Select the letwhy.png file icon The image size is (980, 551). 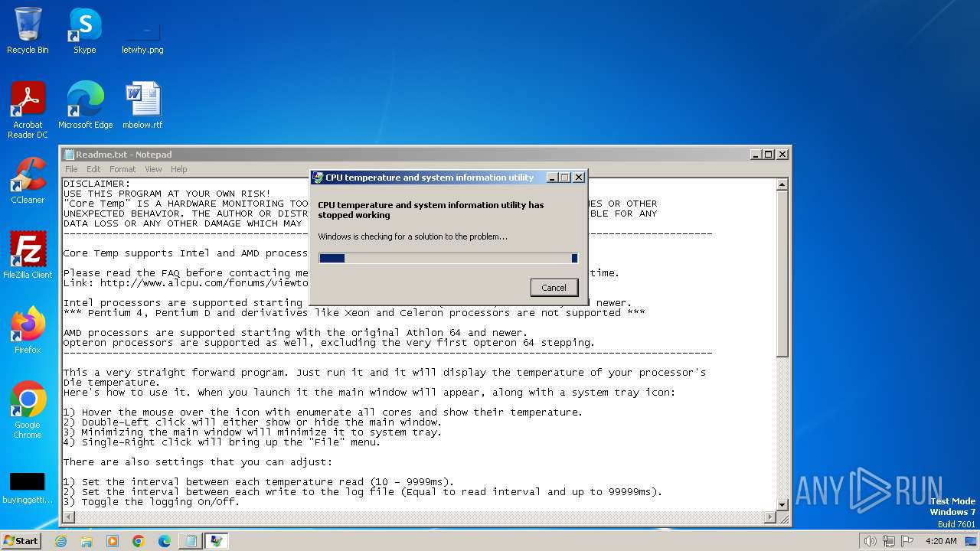pos(142,31)
